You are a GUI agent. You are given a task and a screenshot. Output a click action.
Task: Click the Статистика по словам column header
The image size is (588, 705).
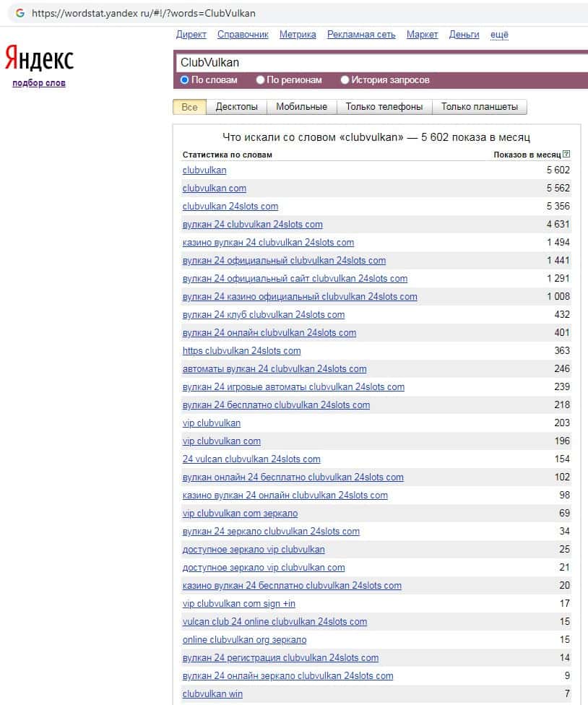coord(227,155)
